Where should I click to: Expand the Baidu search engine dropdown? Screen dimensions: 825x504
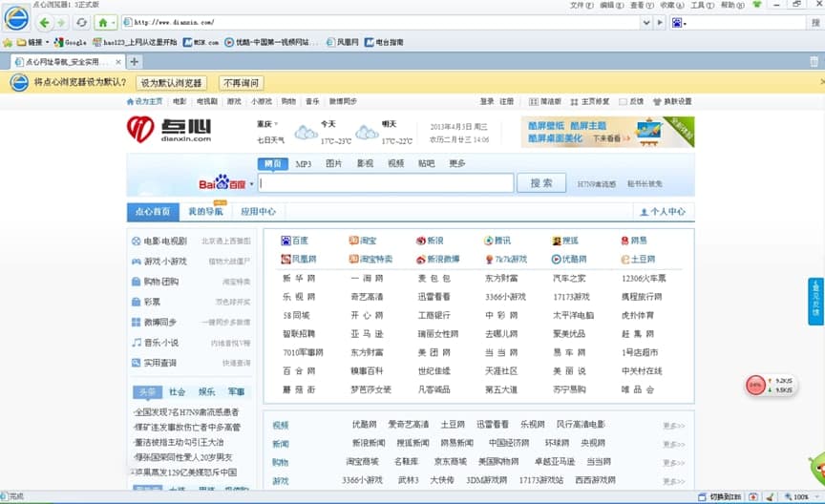[253, 183]
